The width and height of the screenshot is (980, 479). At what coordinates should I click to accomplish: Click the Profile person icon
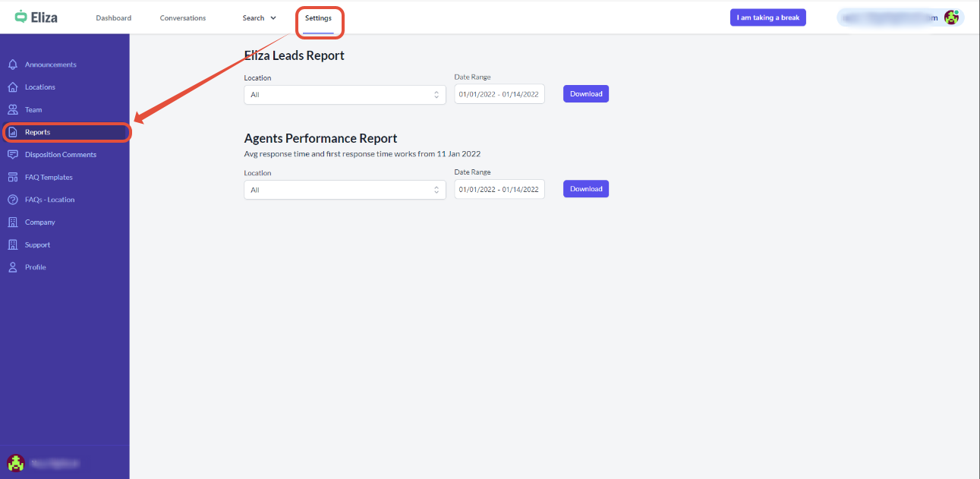[12, 267]
